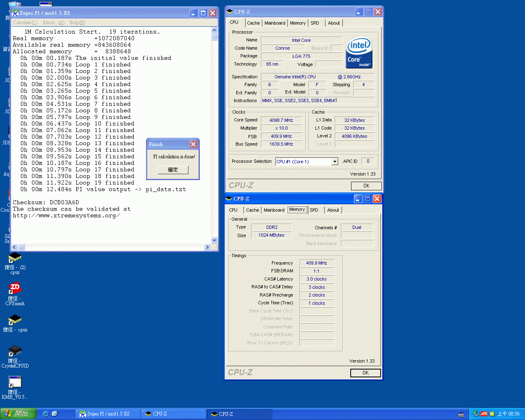The width and height of the screenshot is (525, 420).
Task: Open the Windows Start button
Action: click(18, 414)
